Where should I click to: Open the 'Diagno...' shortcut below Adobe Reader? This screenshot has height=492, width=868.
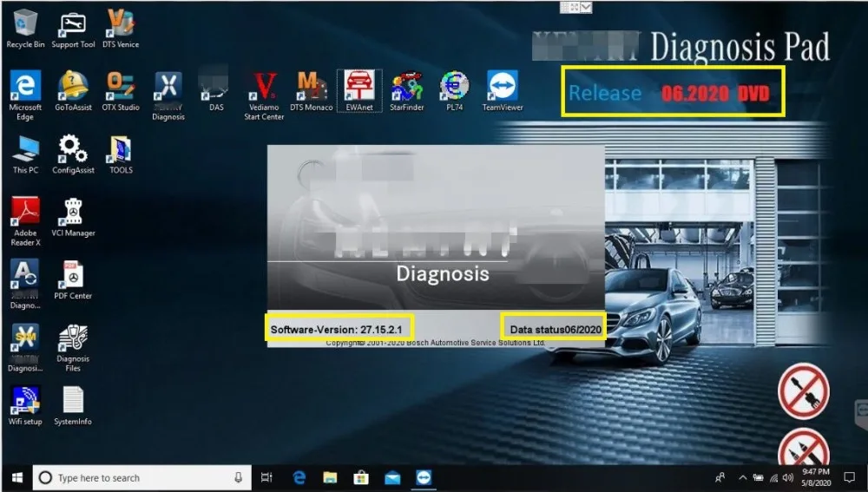tap(25, 284)
